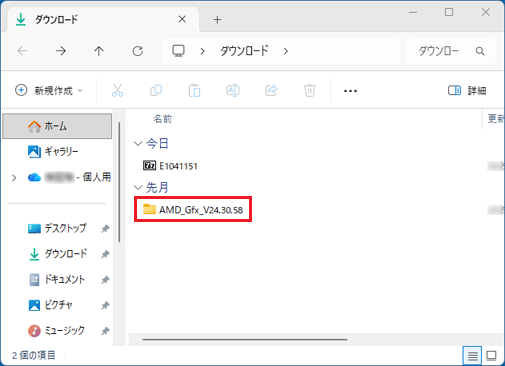Click pin icon next to ミュージック
This screenshot has height=366, width=505.
pyautogui.click(x=105, y=331)
